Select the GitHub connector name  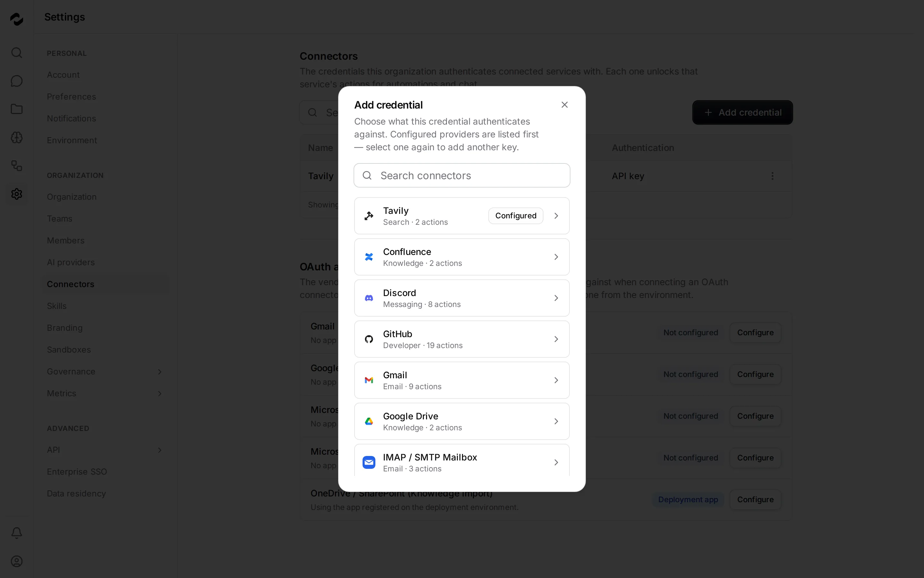coord(397,334)
